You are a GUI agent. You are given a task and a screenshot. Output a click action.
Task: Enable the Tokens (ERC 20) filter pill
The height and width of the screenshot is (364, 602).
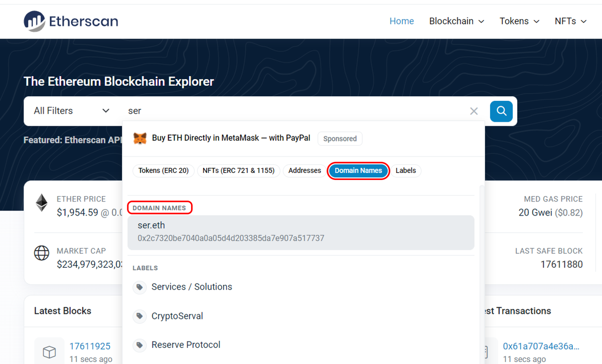click(x=164, y=170)
